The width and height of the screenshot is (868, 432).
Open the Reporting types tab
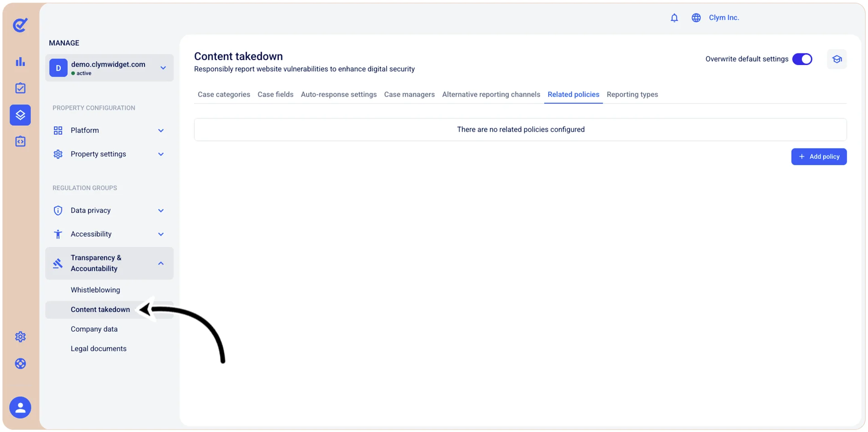632,95
